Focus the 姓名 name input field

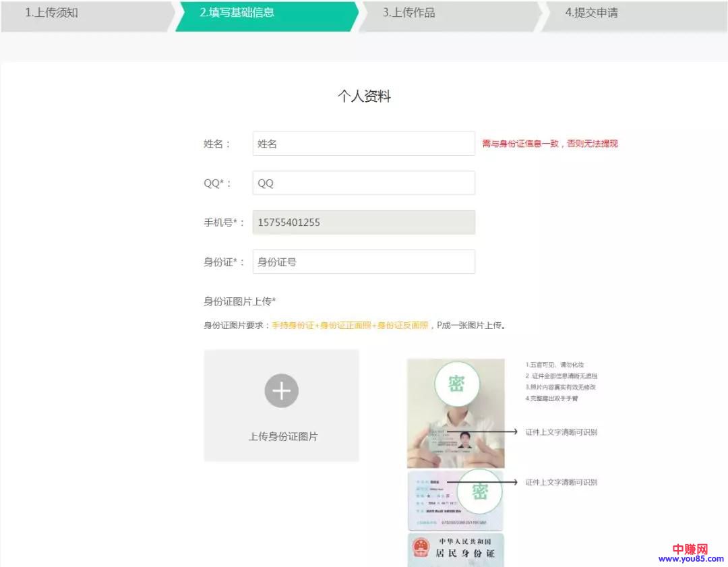pos(363,144)
